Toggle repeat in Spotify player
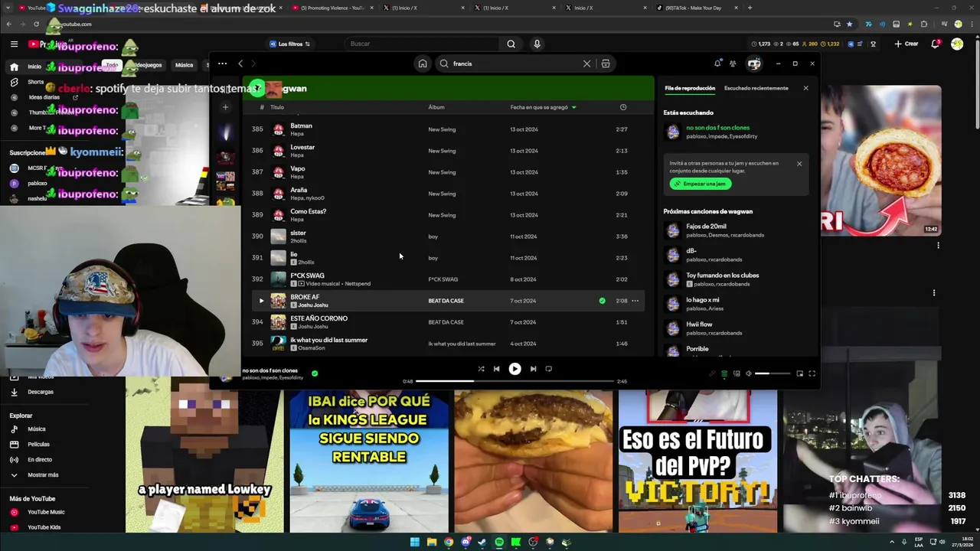 [548, 369]
